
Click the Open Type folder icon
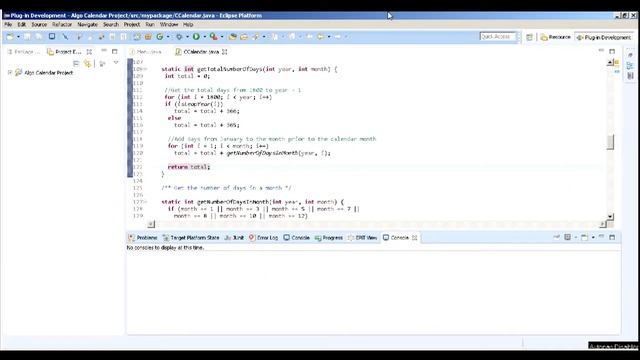coord(233,37)
